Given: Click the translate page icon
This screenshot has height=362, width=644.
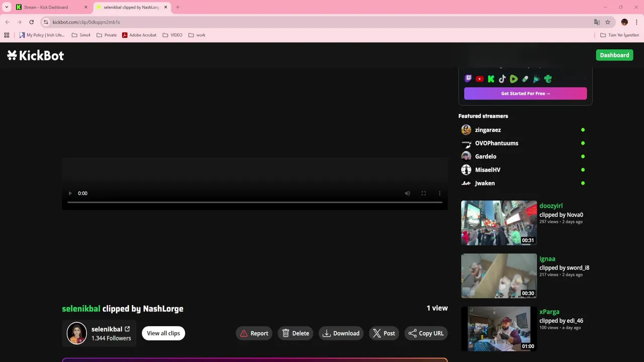Looking at the screenshot, I should [597, 22].
